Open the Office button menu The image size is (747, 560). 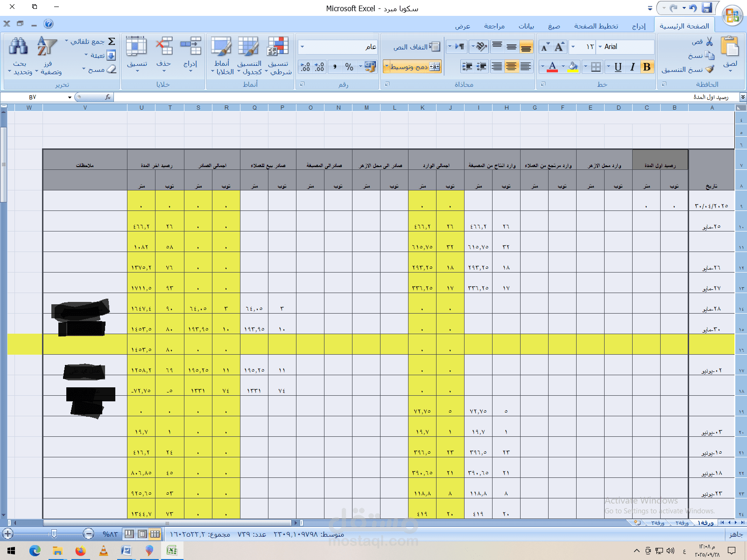[x=732, y=15]
